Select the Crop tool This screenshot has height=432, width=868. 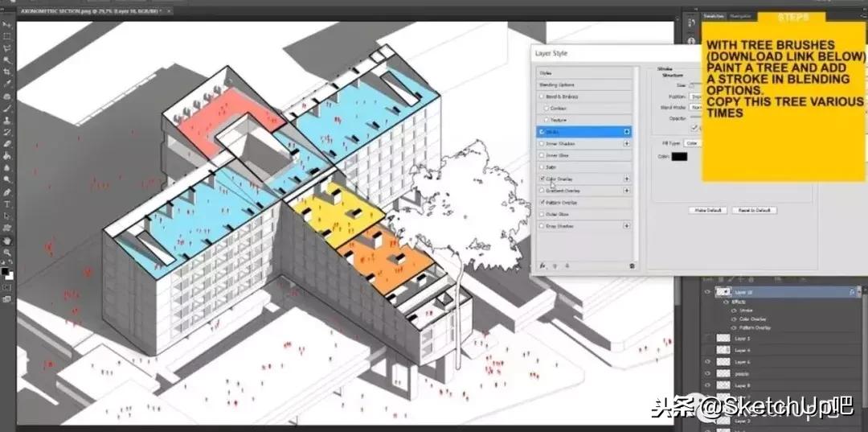7,72
